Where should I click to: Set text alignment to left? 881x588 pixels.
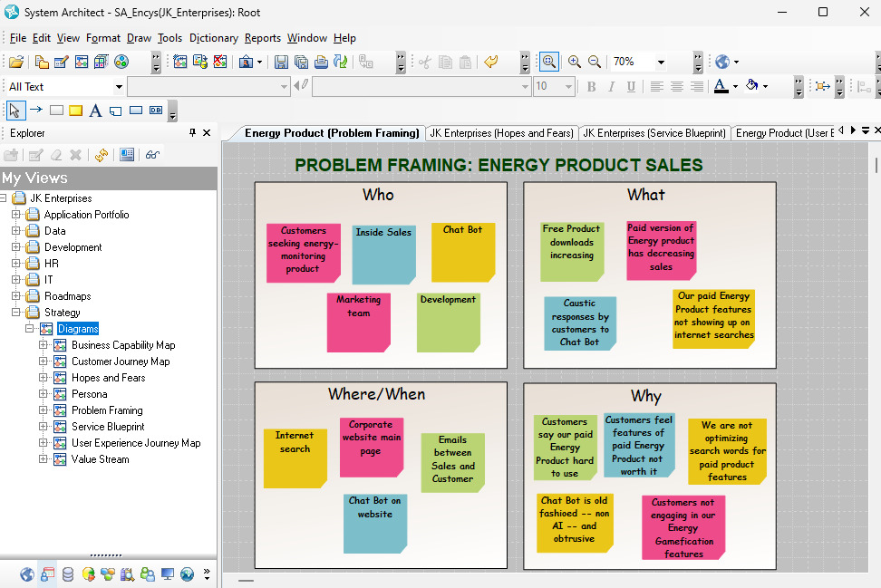(656, 86)
